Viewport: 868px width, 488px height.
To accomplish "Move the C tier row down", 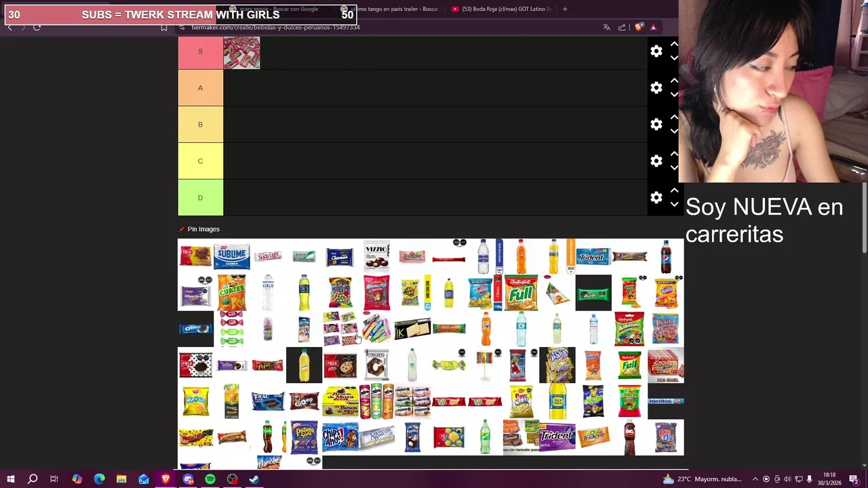I will [x=674, y=168].
